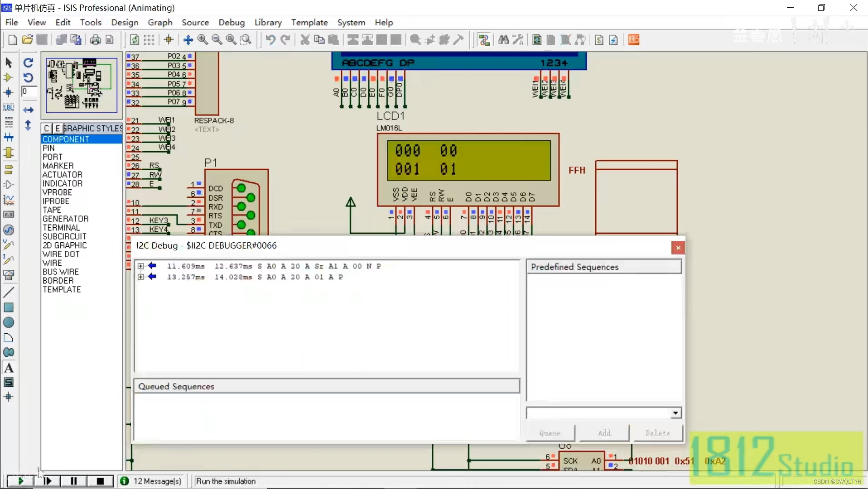Click the Play simulation button
Image resolution: width=868 pixels, height=489 pixels.
[20, 481]
